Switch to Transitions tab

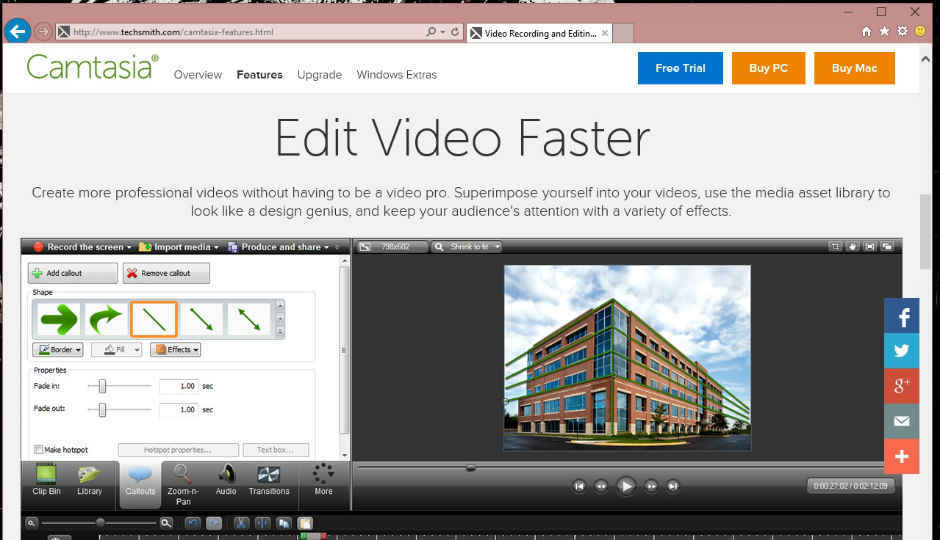tap(269, 481)
